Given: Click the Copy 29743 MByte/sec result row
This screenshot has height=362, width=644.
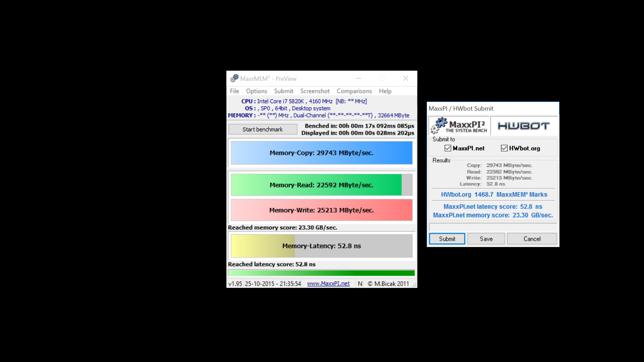Looking at the screenshot, I should (x=499, y=165).
